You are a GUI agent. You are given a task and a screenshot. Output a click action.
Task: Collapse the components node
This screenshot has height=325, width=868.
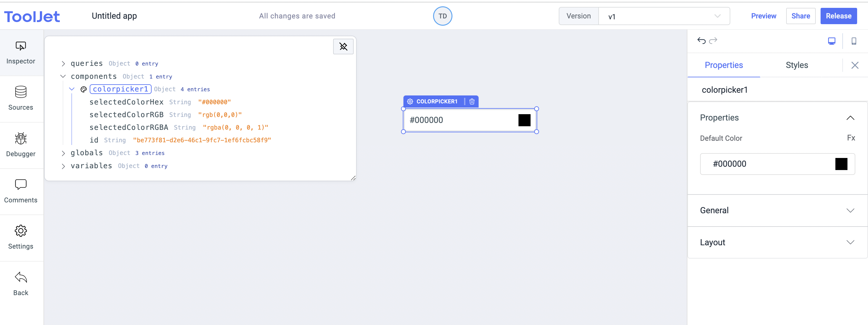63,76
